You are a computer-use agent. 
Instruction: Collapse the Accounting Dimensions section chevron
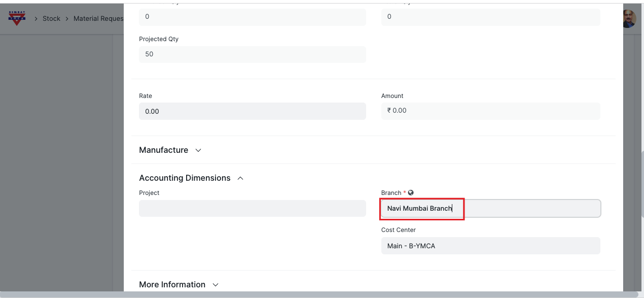click(240, 178)
